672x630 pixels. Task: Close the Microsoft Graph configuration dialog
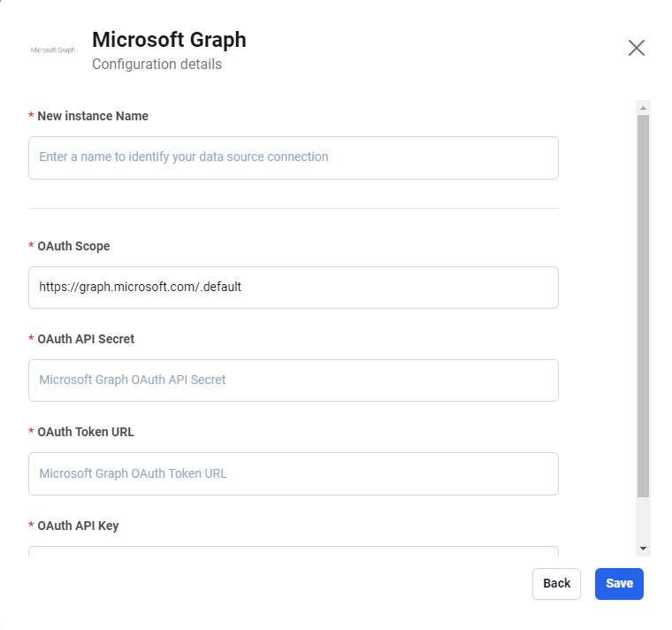(x=636, y=48)
